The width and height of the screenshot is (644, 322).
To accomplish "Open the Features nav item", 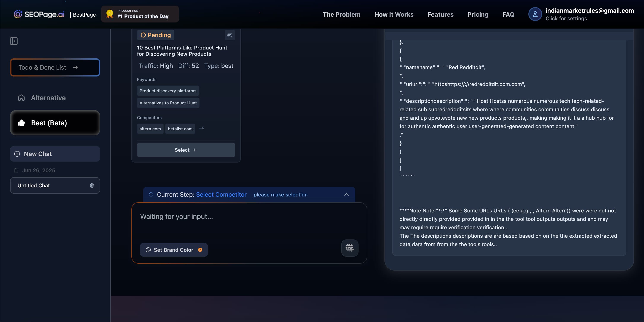I will point(440,14).
